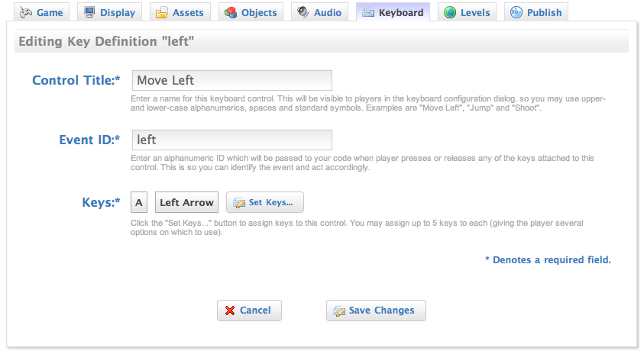Screen dimensions: 644x354
Task: Click into the Event ID field
Action: pyautogui.click(x=232, y=140)
